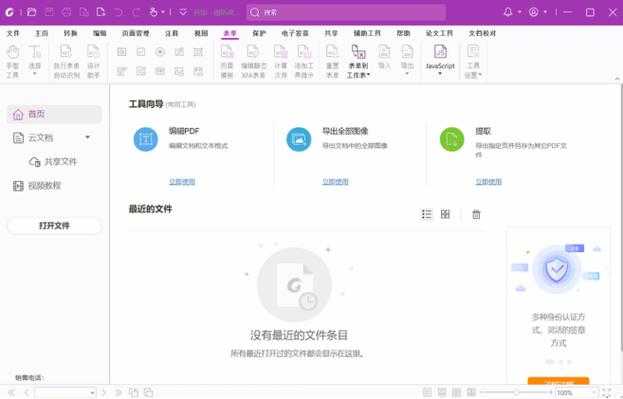Expand the 云文档 cloud documents section
Viewport: 623px width, 399px height.
(x=88, y=138)
